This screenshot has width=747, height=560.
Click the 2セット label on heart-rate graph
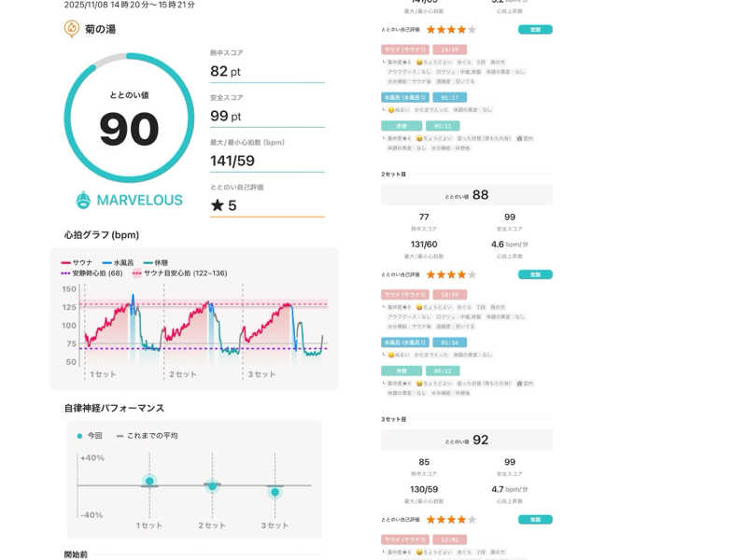pos(182,374)
